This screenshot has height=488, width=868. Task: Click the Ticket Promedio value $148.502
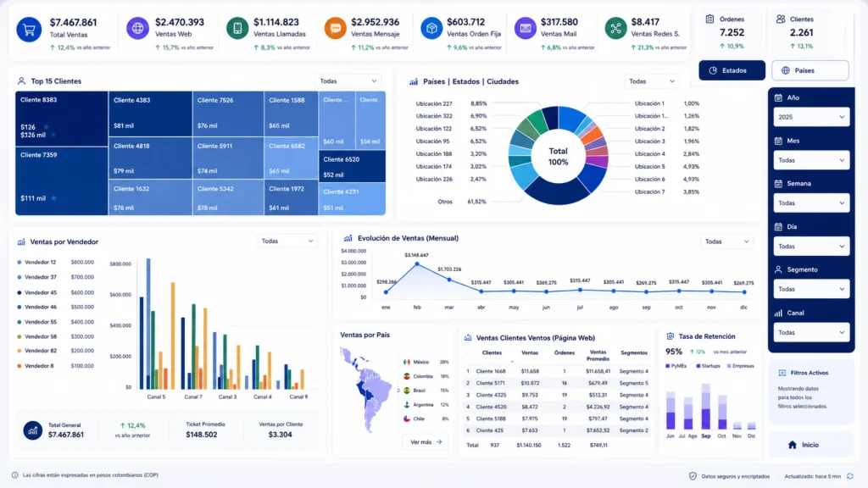[x=202, y=435]
